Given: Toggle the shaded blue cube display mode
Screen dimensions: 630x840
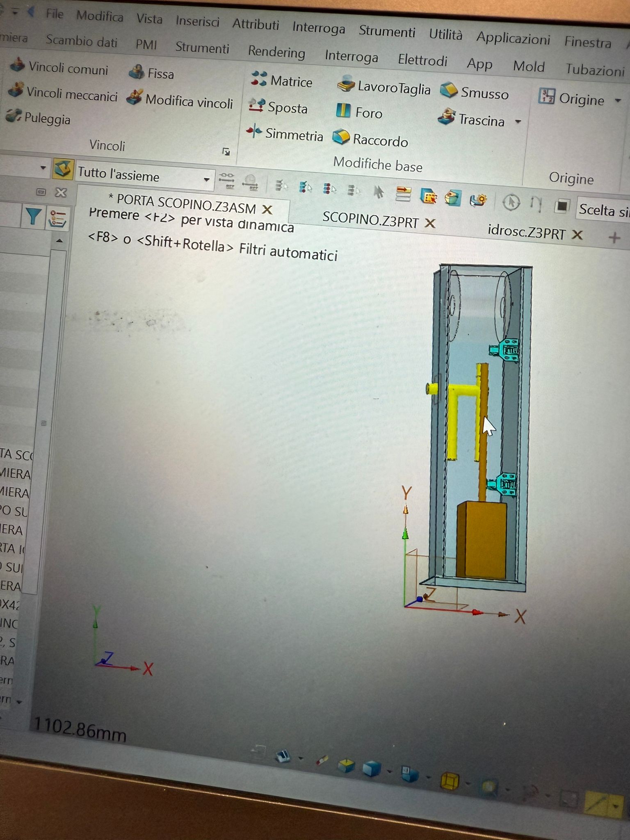Looking at the screenshot, I should click(372, 769).
